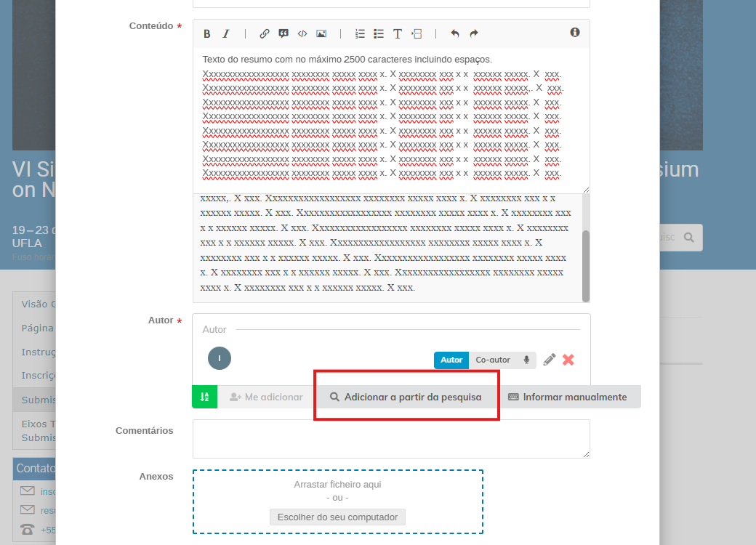756x545 pixels.
Task: Insert an image in the editor
Action: click(x=321, y=33)
